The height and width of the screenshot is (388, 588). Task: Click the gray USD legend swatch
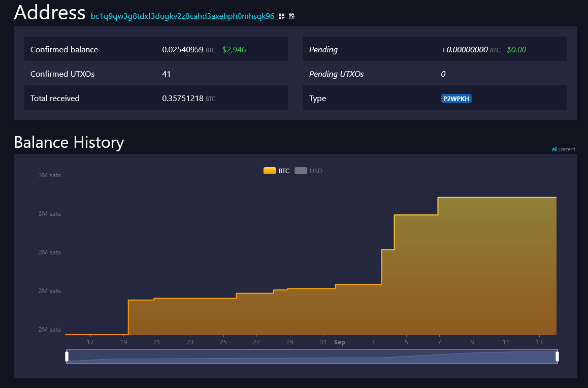tap(301, 171)
